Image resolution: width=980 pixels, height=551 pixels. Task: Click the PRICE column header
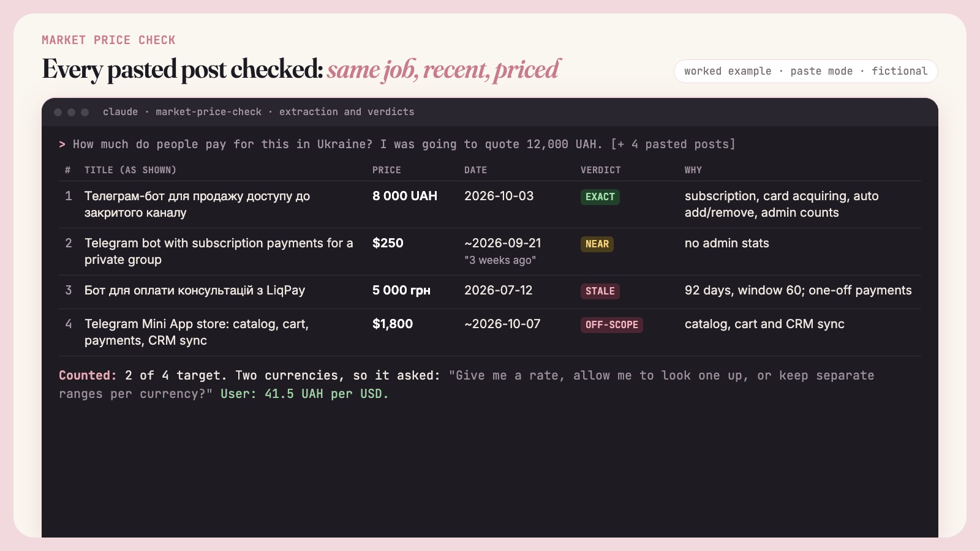click(x=386, y=170)
